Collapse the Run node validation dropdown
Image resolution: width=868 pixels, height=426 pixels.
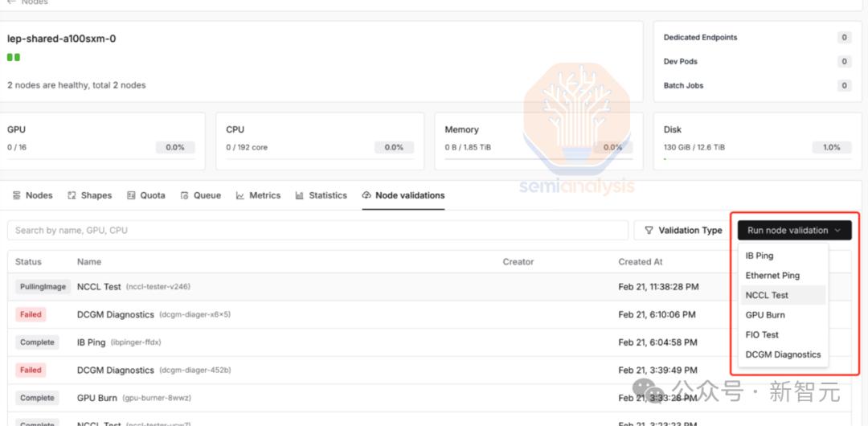[794, 231]
